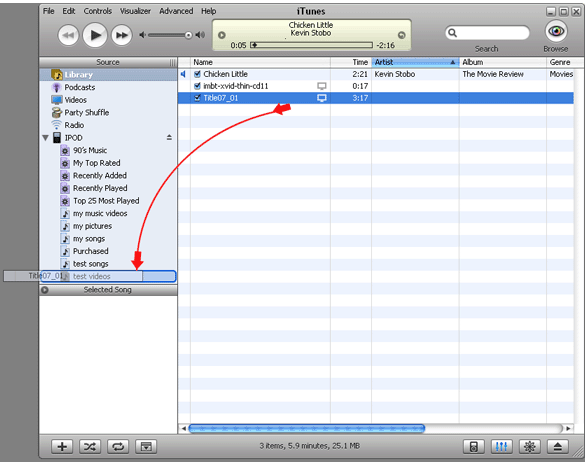This screenshot has width=588, height=462.
Task: Open the equalizer window
Action: (501, 447)
